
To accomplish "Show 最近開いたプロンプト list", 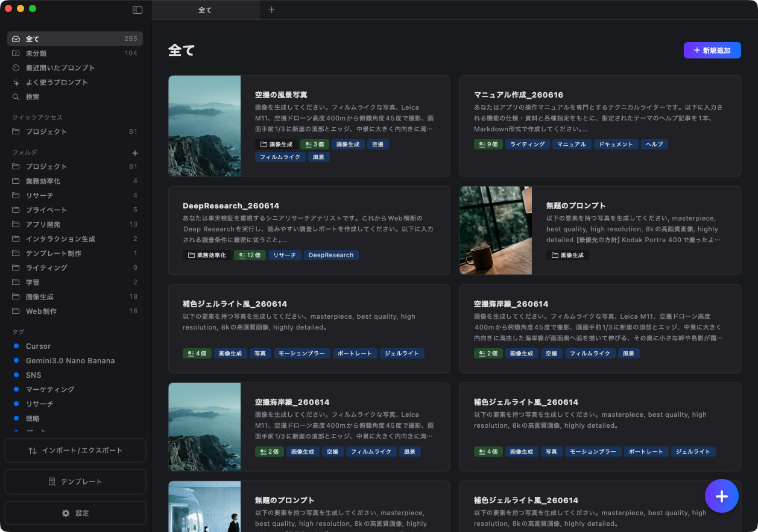I will [75, 67].
